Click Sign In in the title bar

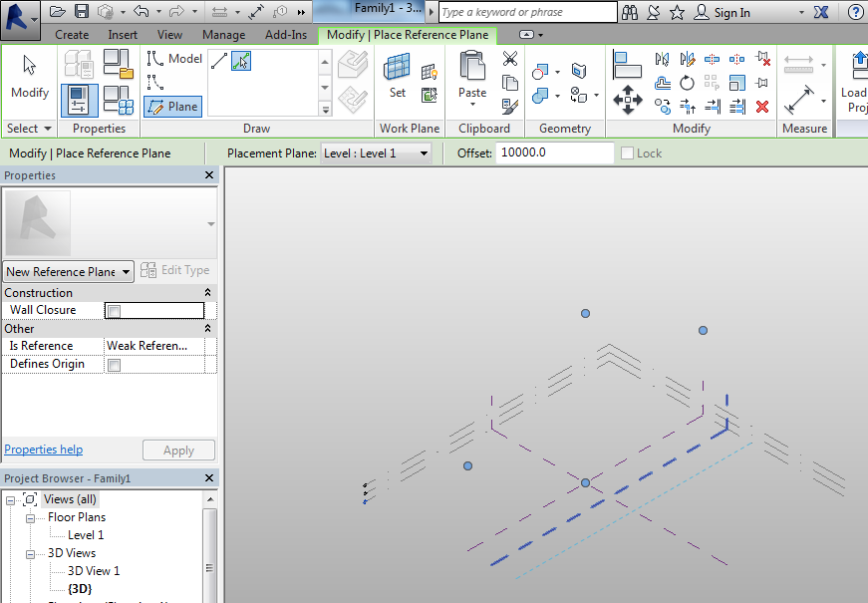click(x=731, y=13)
